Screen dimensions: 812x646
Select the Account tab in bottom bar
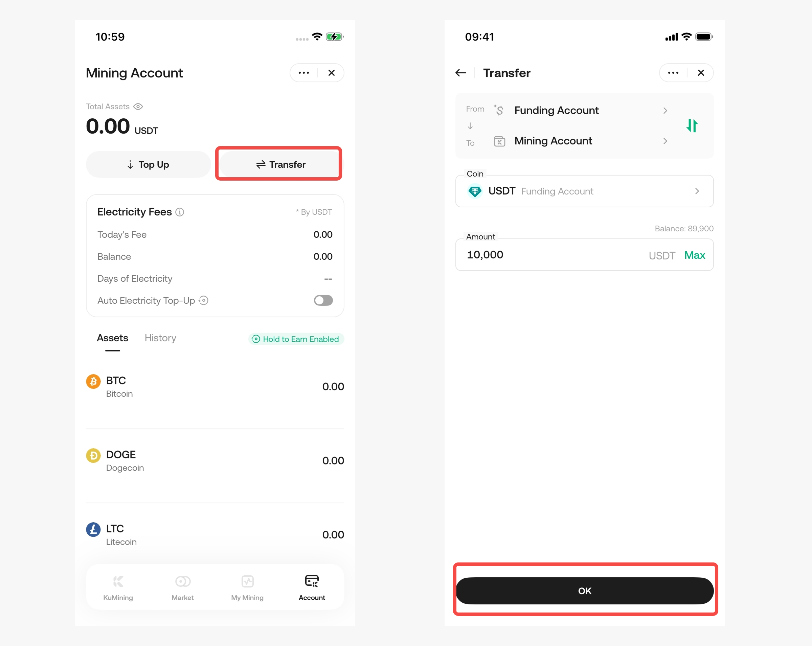coord(312,587)
